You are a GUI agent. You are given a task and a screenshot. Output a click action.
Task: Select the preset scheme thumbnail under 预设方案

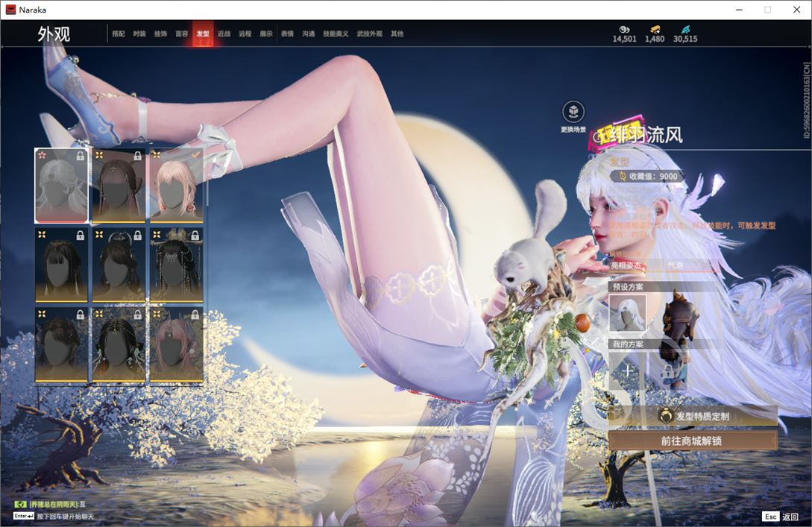click(627, 312)
